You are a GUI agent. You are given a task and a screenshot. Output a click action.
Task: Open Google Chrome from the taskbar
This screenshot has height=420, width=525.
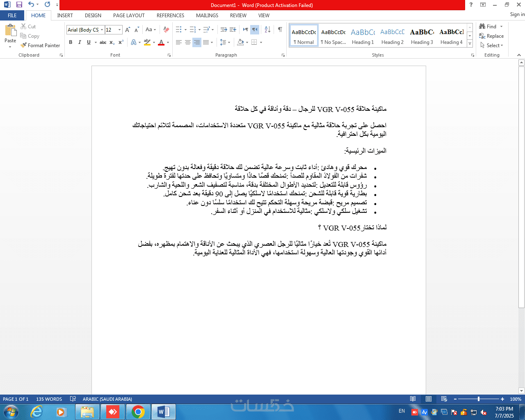(138, 412)
